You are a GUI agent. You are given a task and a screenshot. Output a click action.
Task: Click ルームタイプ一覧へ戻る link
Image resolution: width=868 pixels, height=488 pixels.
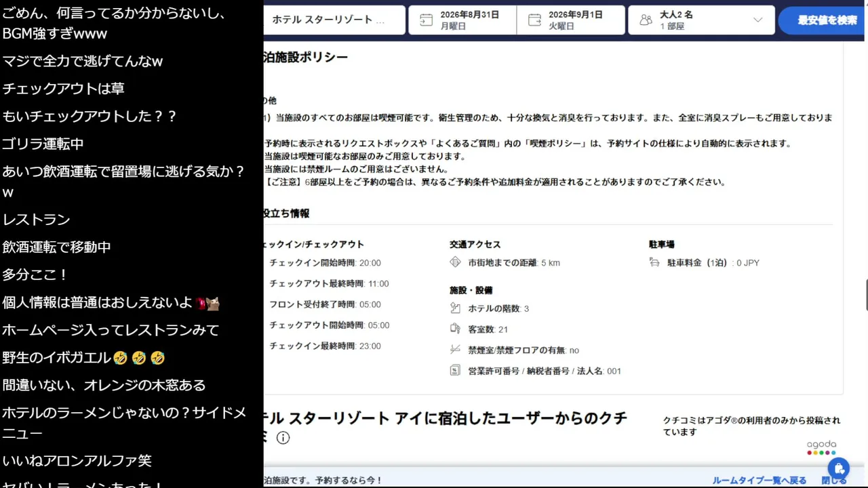coord(759,481)
